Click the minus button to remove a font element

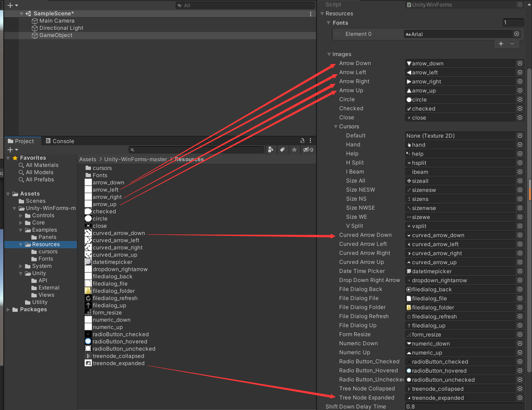point(512,44)
